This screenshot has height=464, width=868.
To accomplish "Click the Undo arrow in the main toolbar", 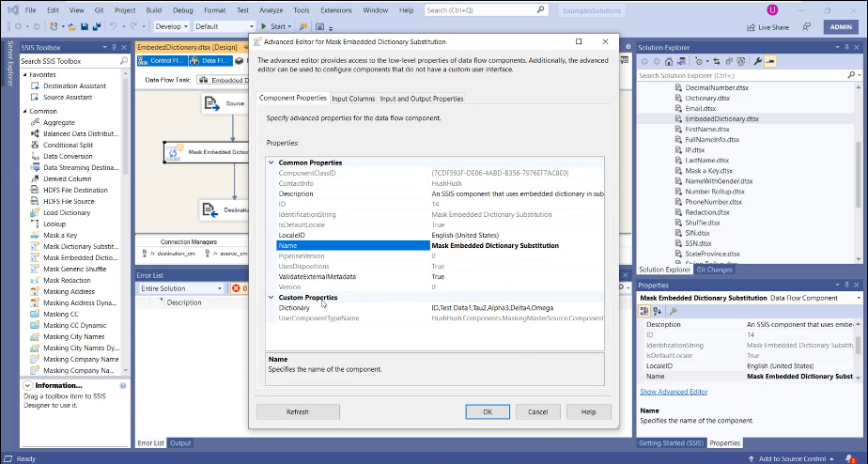I will 114,26.
